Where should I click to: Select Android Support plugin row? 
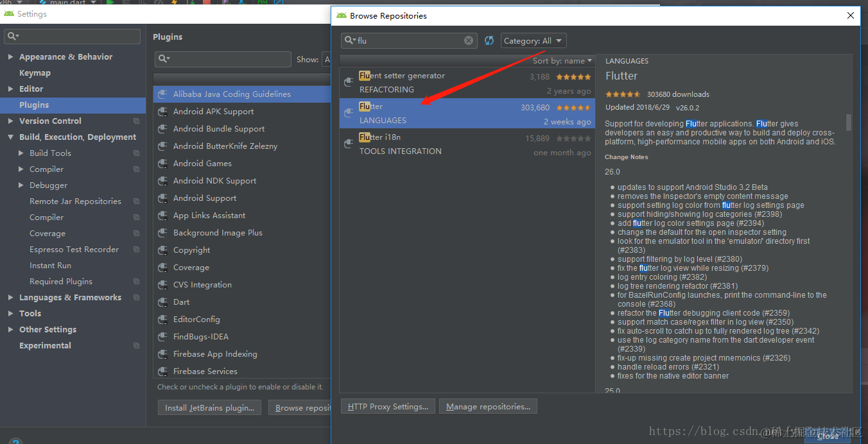pos(243,198)
